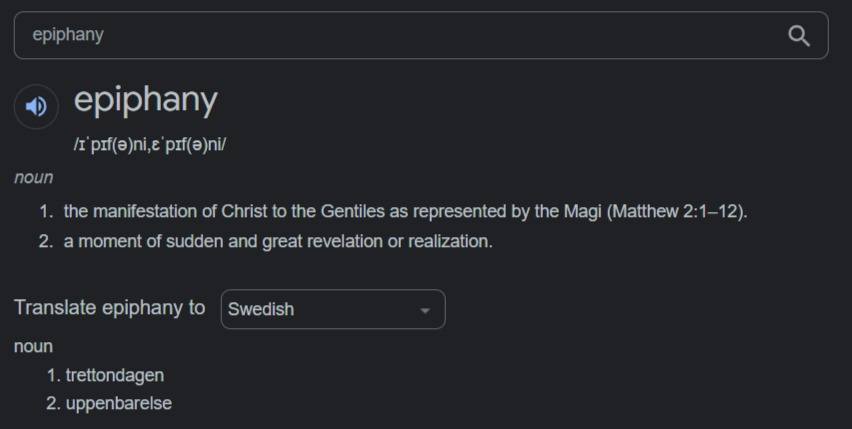Image resolution: width=852 pixels, height=429 pixels.
Task: Click the arrow in the language selector
Action: [424, 310]
